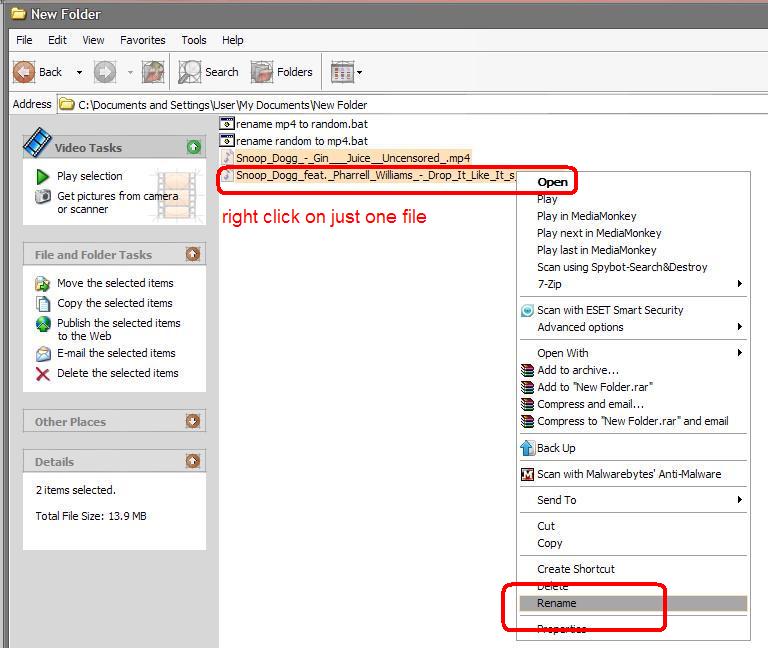
Task: Open the File menu
Action: [24, 40]
